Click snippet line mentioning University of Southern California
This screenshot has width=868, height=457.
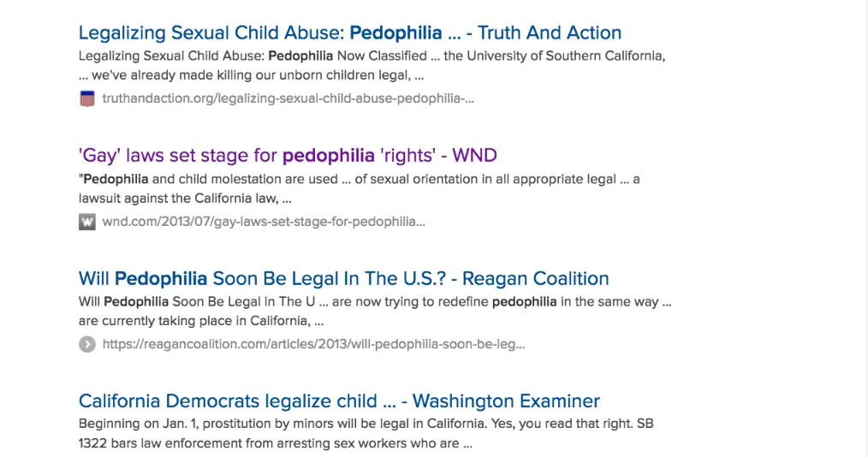(x=372, y=56)
